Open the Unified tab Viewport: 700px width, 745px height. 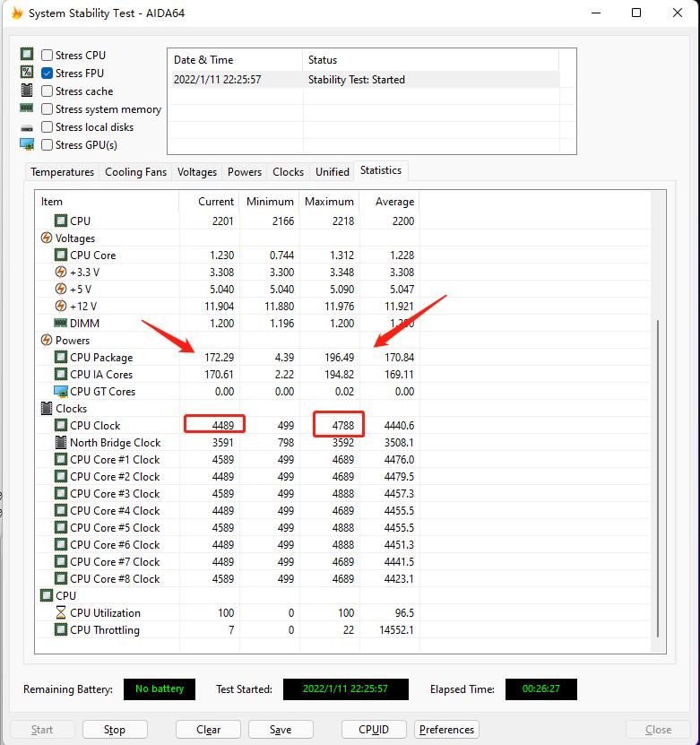(333, 171)
